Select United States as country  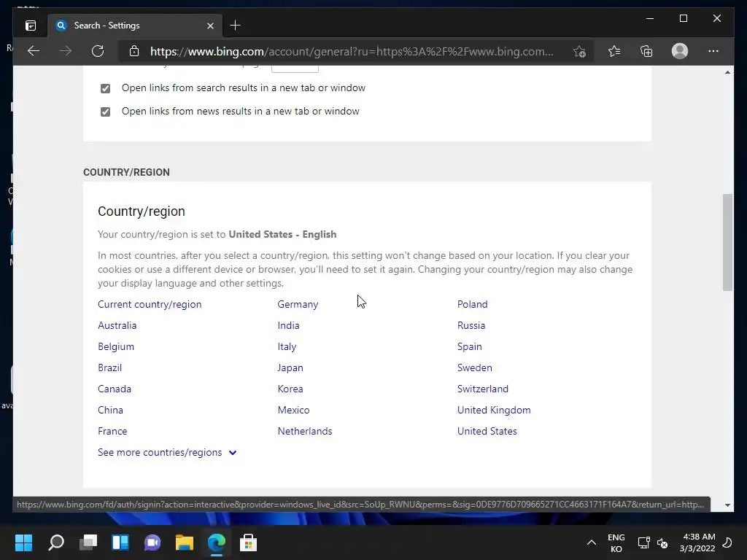tap(487, 431)
